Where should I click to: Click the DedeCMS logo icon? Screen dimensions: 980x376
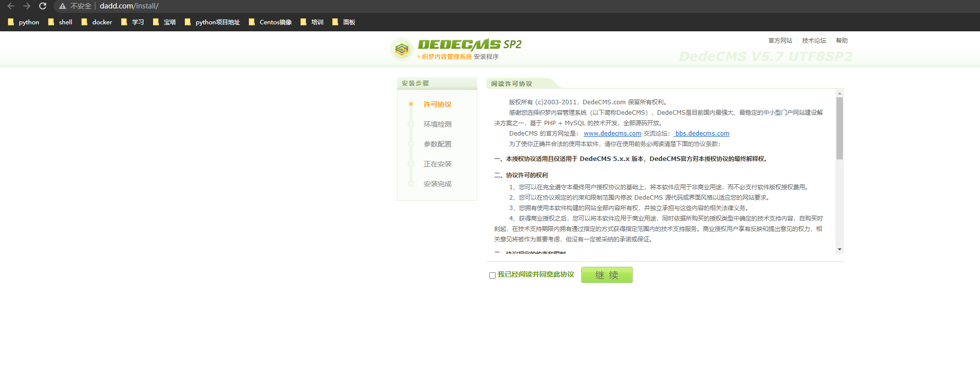point(402,49)
